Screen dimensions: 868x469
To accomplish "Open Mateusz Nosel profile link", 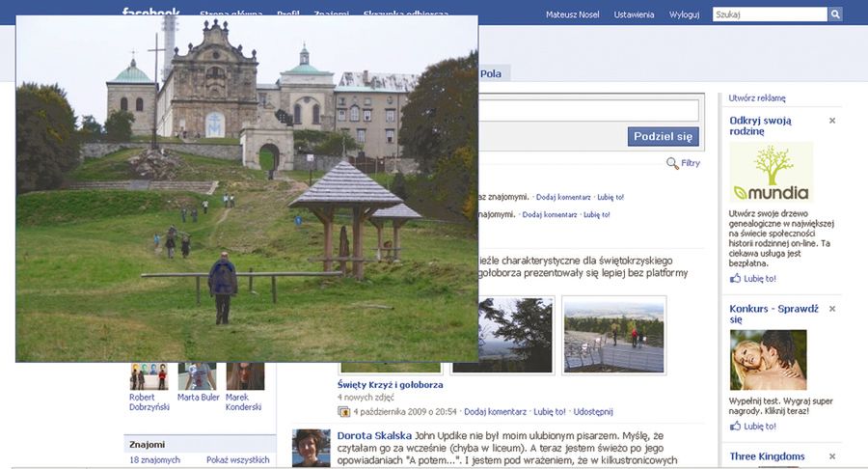I will click(x=572, y=14).
